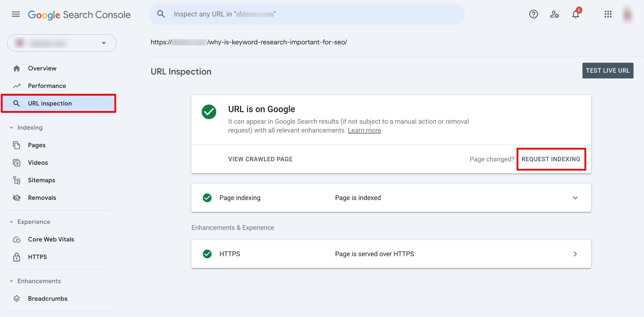644x317 pixels.
Task: Open Removals page
Action: point(42,198)
